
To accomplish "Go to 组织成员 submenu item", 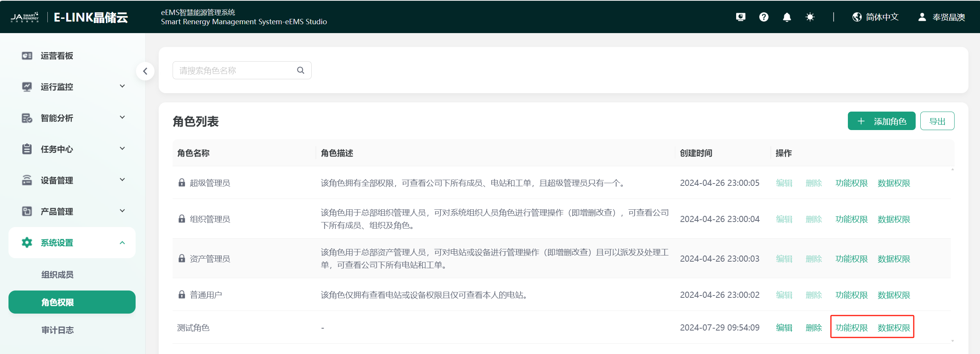I will pos(57,275).
